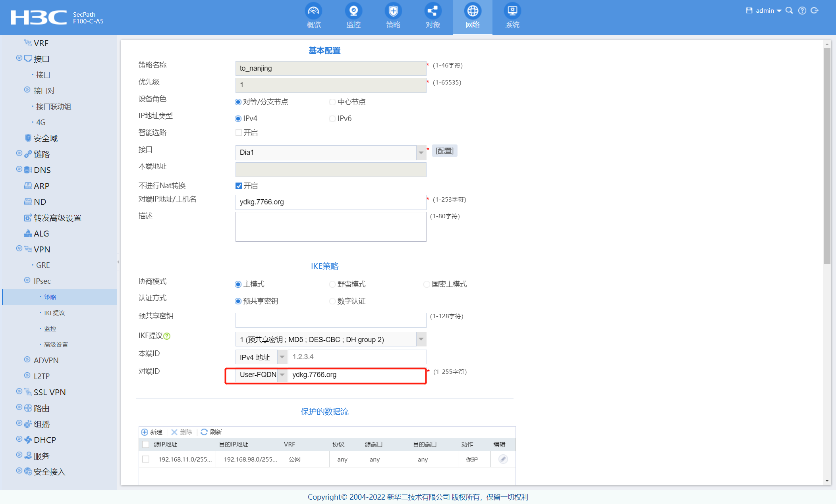Enable the 智能选路 checkbox
Viewport: 836px width, 504px height.
click(239, 133)
